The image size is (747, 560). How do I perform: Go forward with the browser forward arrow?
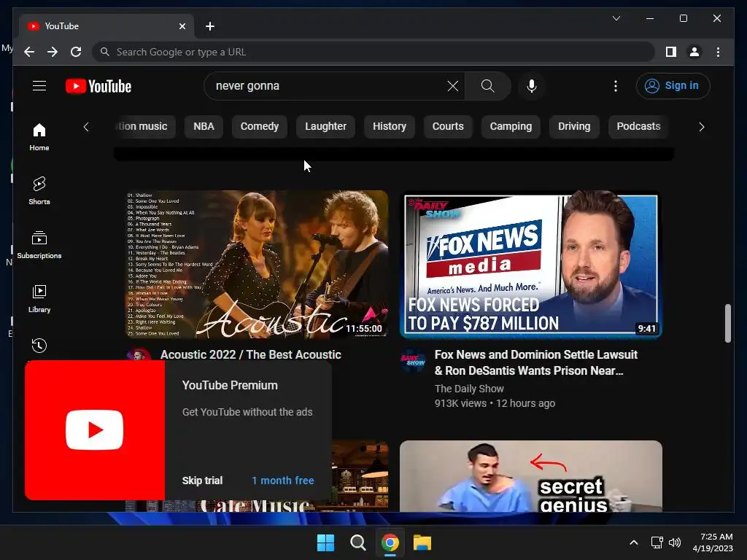(x=53, y=52)
